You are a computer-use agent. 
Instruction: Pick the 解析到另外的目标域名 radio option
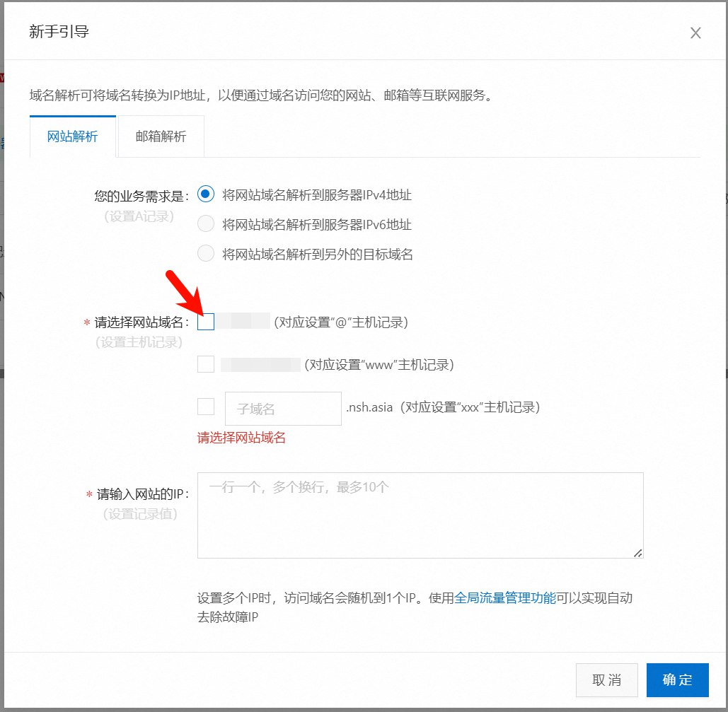pyautogui.click(x=206, y=254)
